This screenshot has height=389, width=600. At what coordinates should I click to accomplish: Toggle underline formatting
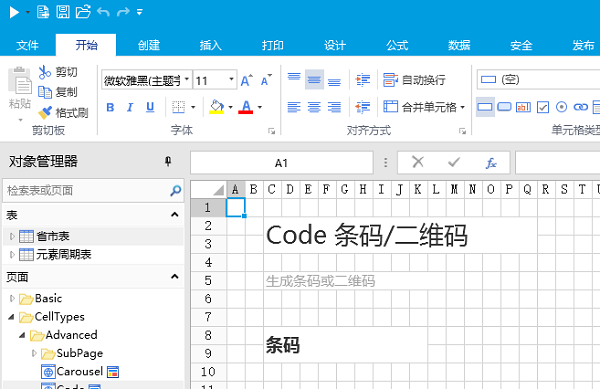pos(150,107)
